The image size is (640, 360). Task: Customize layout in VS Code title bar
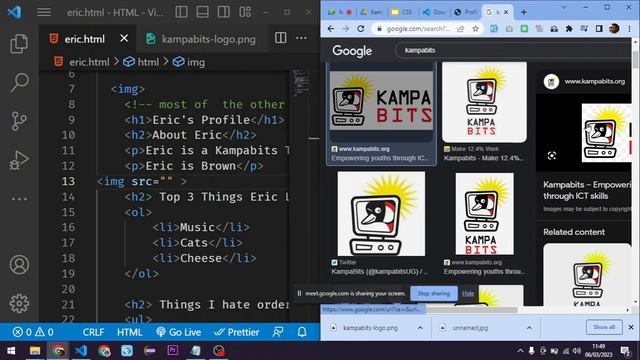[245, 12]
